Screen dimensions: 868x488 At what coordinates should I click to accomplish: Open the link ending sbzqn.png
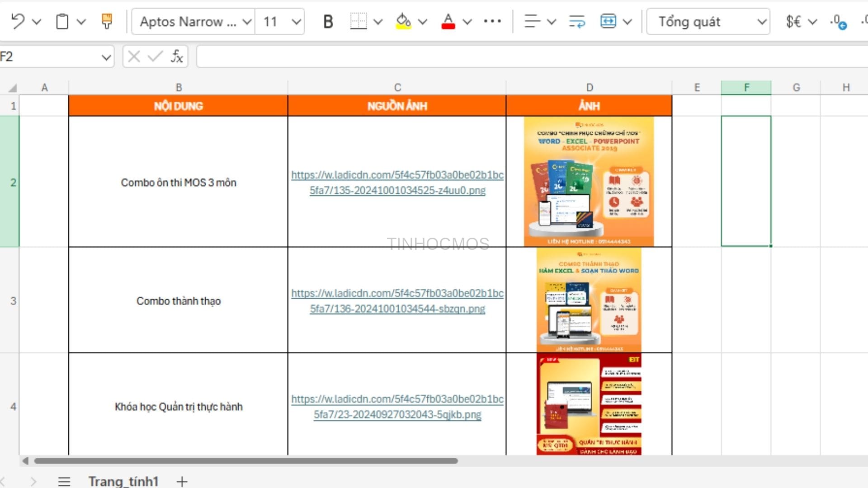(x=397, y=301)
